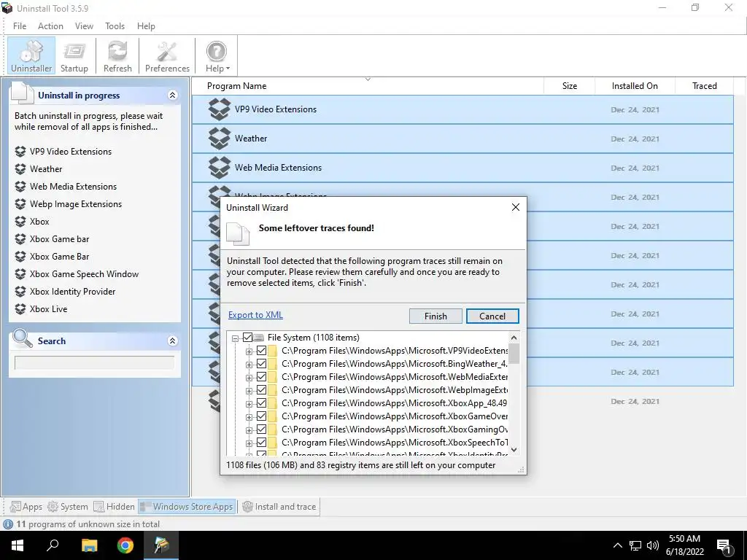Switch to the Hidden tab

click(114, 507)
